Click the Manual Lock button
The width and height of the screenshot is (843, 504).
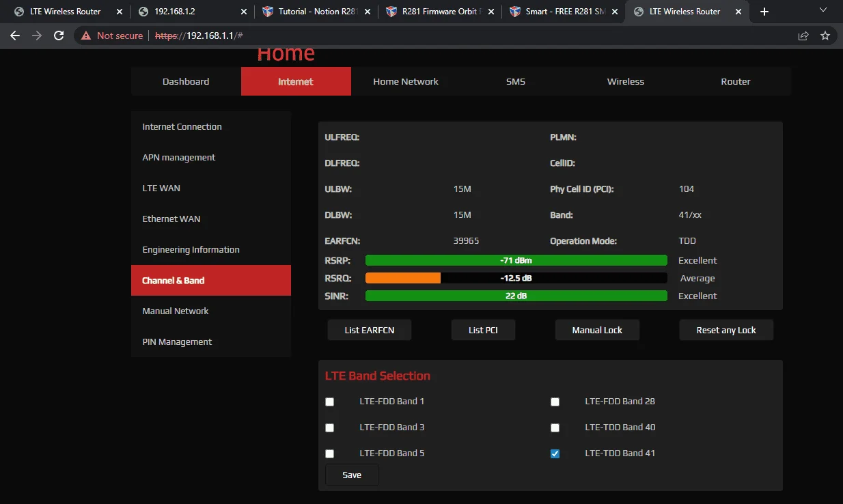(597, 330)
